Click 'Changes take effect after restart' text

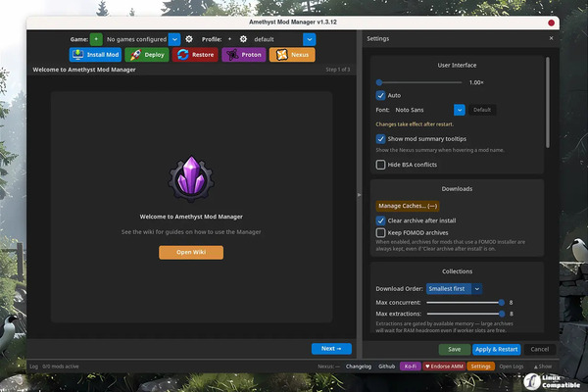[x=415, y=124]
